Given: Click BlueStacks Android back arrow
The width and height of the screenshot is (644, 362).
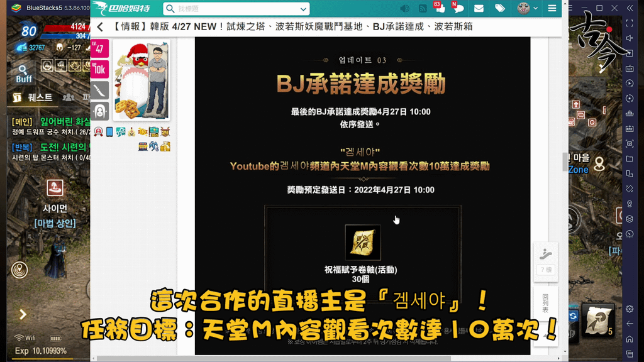Looking at the screenshot, I should 630,324.
